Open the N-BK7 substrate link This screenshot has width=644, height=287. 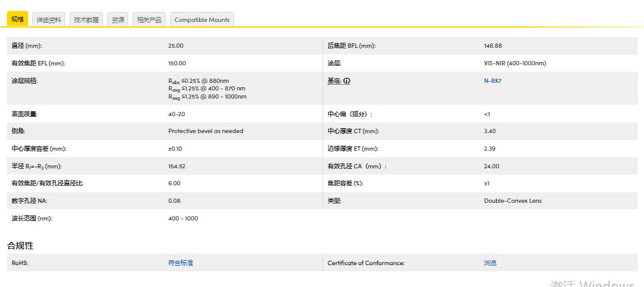(x=491, y=81)
